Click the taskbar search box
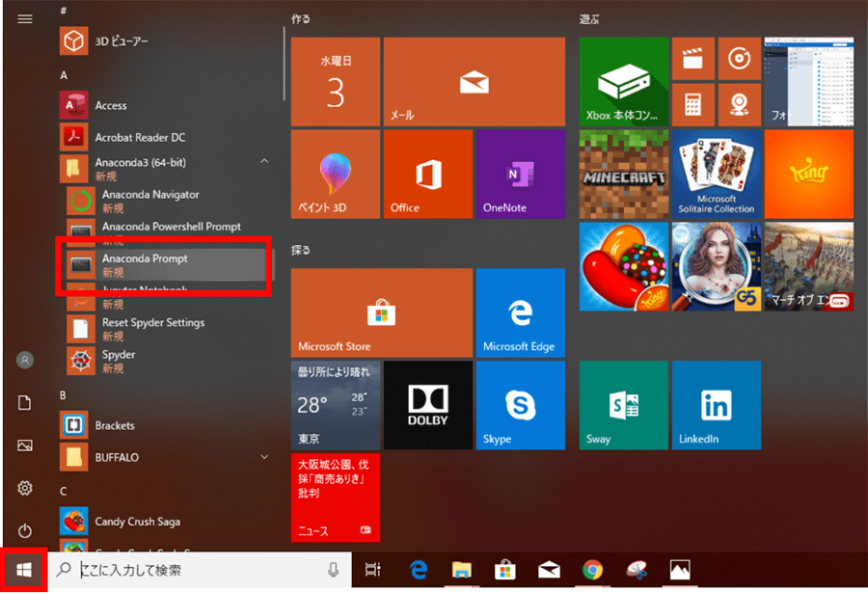This screenshot has height=594, width=868. pyautogui.click(x=200, y=570)
